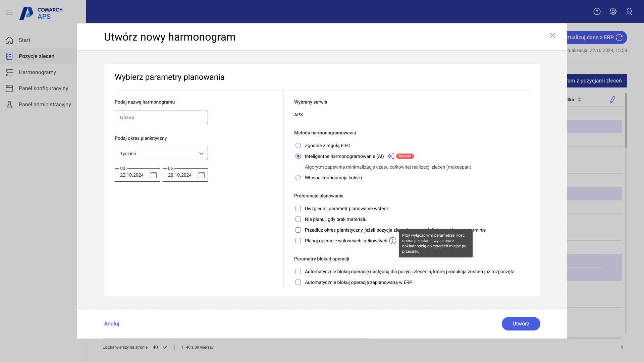
Task: Open Panel administracyjny in sidebar
Action: pos(39,105)
